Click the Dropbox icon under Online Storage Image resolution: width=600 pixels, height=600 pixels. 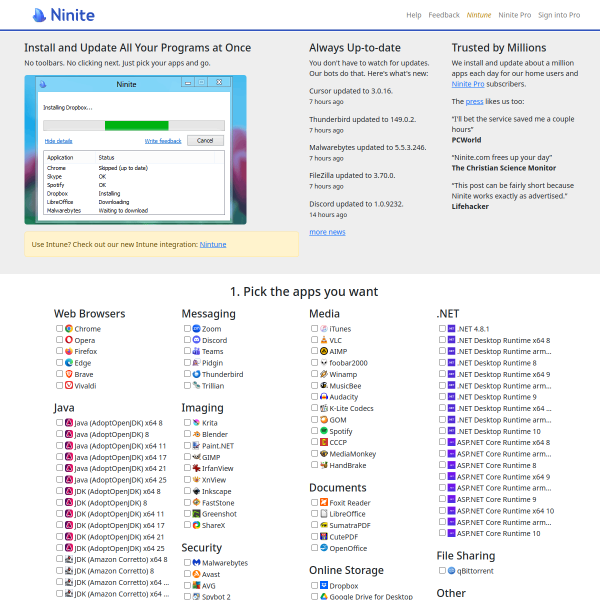[324, 586]
